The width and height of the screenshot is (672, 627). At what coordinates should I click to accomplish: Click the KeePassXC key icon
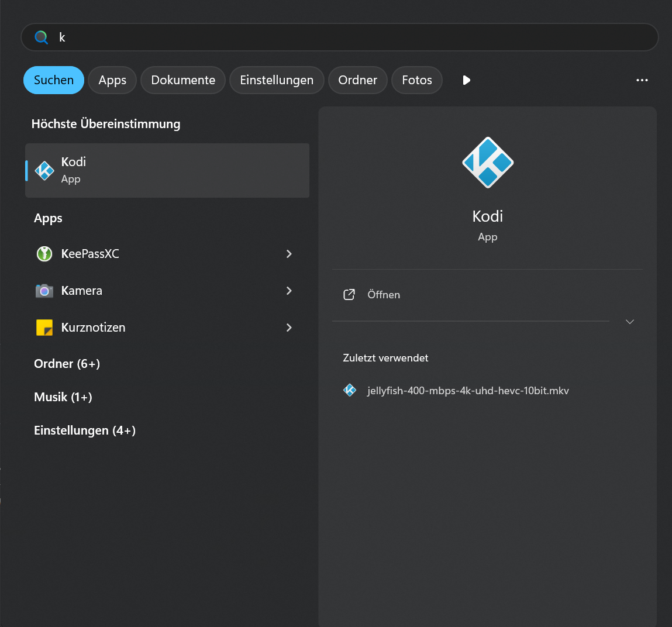(44, 254)
